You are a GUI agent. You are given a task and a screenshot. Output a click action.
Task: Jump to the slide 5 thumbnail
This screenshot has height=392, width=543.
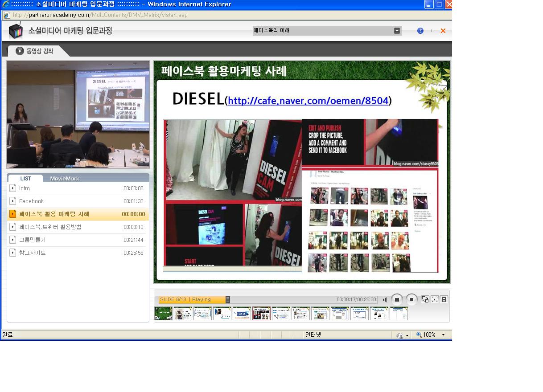click(242, 313)
